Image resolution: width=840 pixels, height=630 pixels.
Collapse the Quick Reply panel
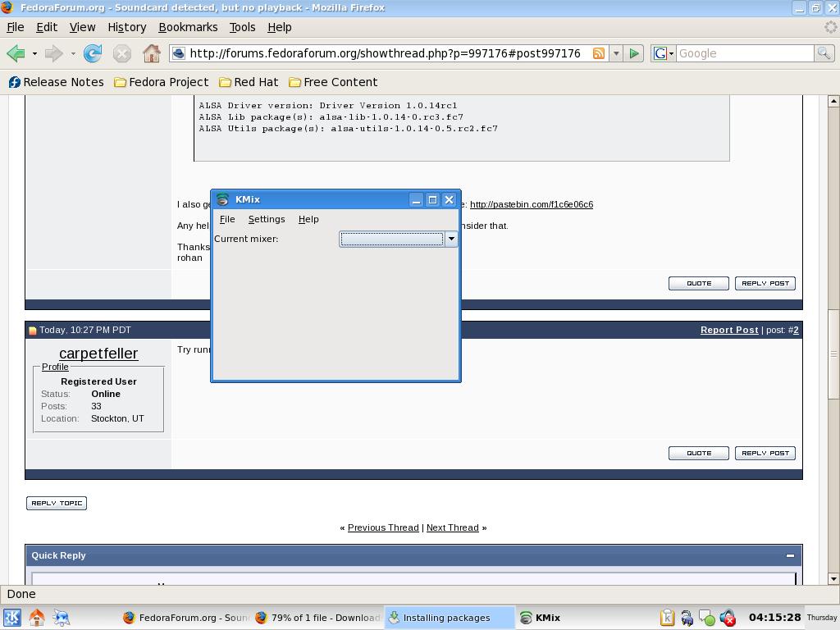pyautogui.click(x=790, y=555)
